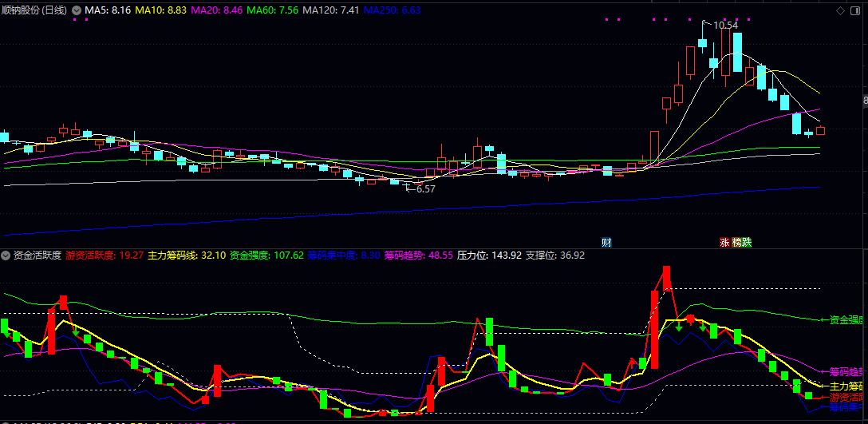Select the MA20: 8.46 legend label

pos(216,10)
